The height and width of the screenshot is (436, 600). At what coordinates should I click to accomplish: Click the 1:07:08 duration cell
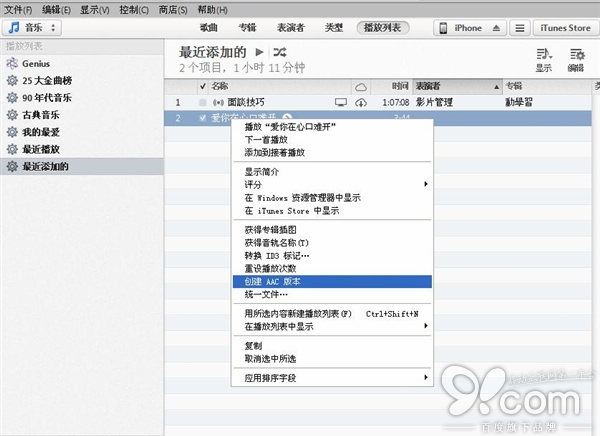coord(396,102)
